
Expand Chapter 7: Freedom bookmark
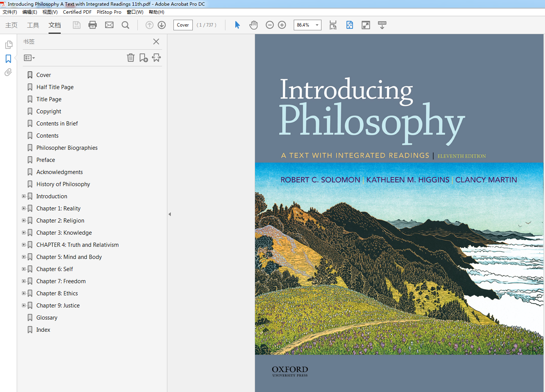point(24,281)
